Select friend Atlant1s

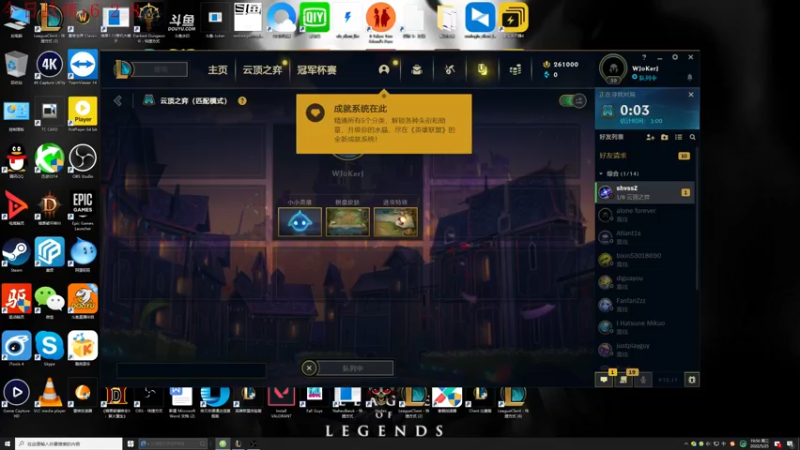click(645, 237)
